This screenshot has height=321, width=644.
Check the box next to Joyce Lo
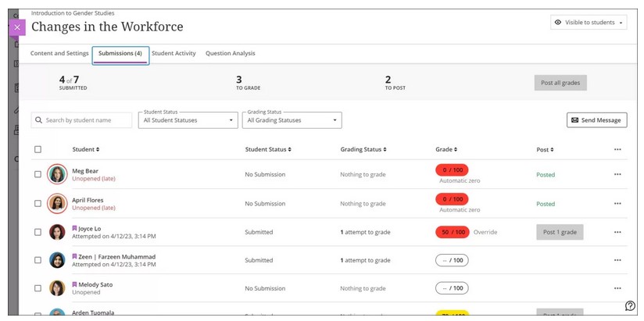[38, 232]
